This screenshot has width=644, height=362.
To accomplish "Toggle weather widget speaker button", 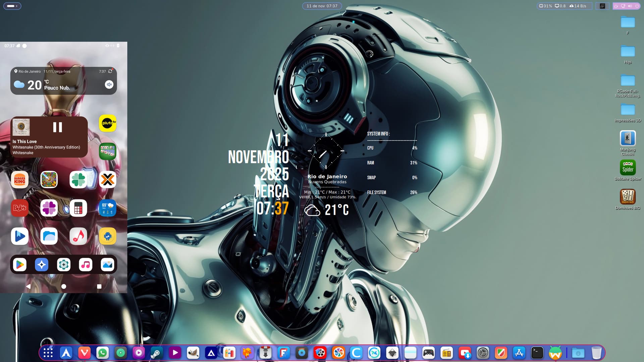I will (109, 84).
